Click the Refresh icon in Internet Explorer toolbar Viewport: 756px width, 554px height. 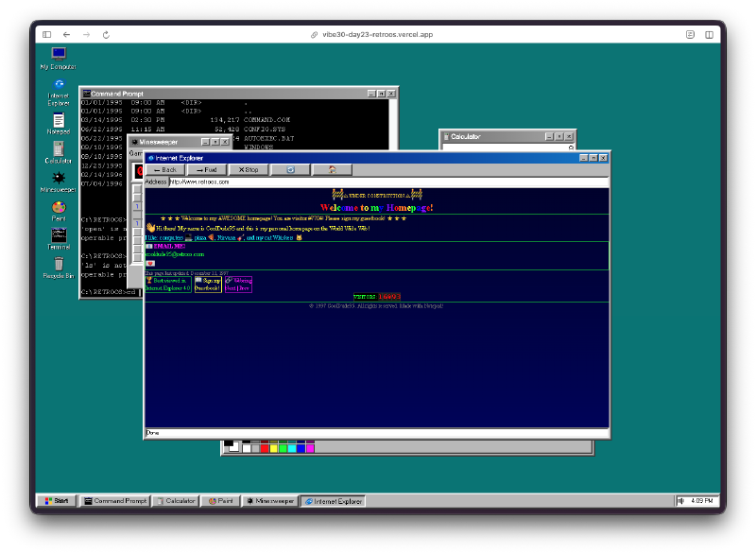pos(289,170)
